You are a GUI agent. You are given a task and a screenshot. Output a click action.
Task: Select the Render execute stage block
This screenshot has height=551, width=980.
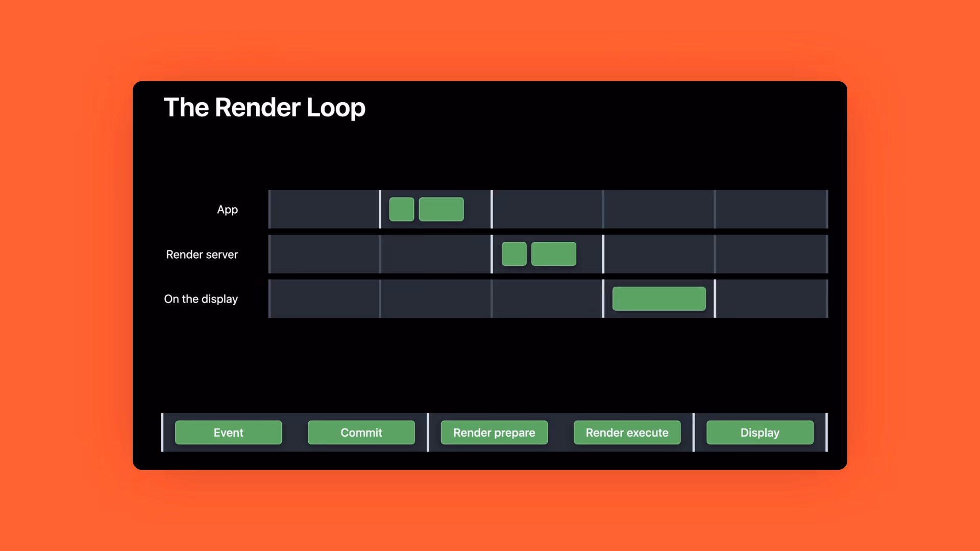point(627,433)
